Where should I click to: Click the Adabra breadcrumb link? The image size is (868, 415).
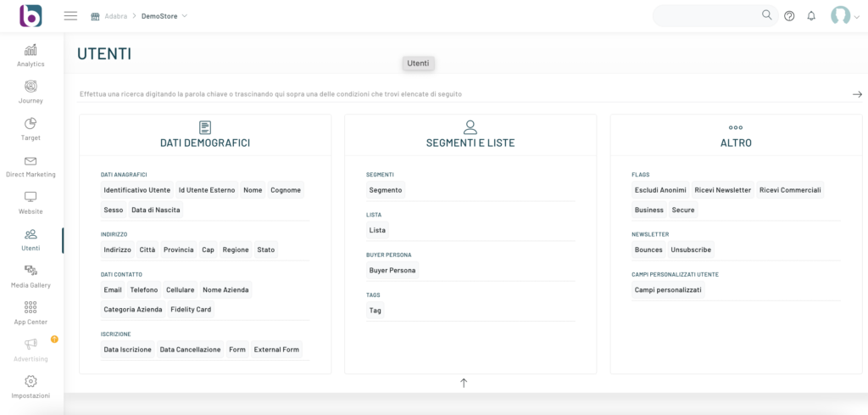(x=115, y=16)
